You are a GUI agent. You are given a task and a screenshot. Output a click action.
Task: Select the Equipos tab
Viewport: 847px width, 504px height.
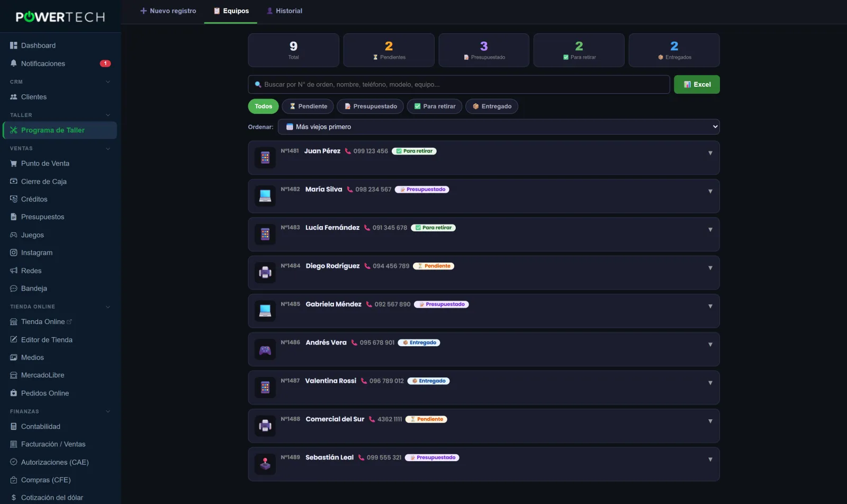[231, 11]
